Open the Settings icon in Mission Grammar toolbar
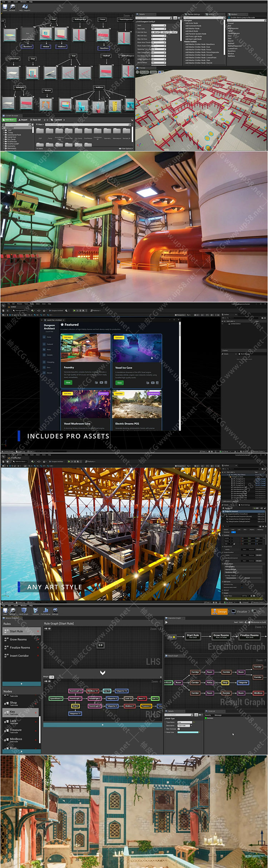Viewport: 268px width, 868px height. pos(55,611)
